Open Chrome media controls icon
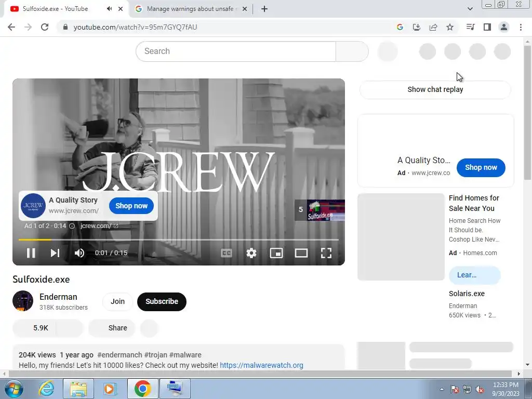 (x=470, y=27)
